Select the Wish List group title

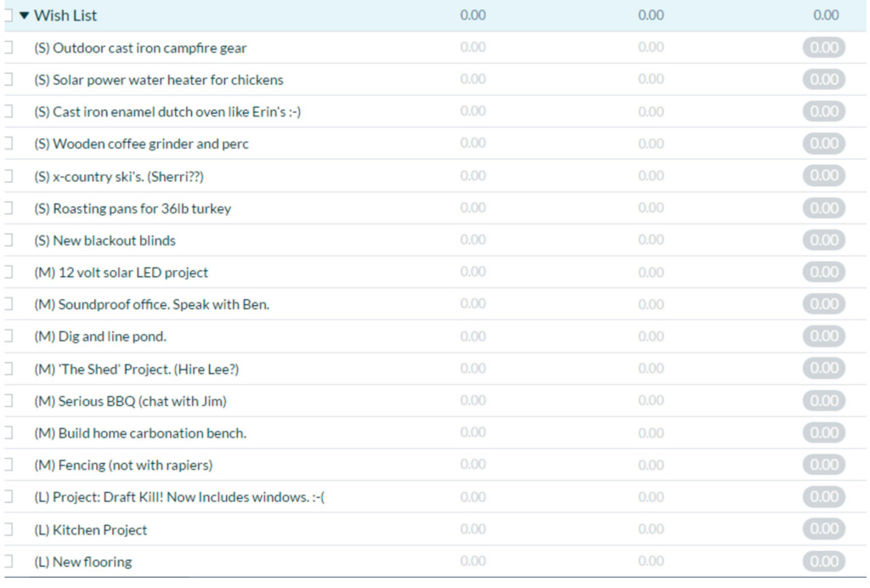coord(65,15)
